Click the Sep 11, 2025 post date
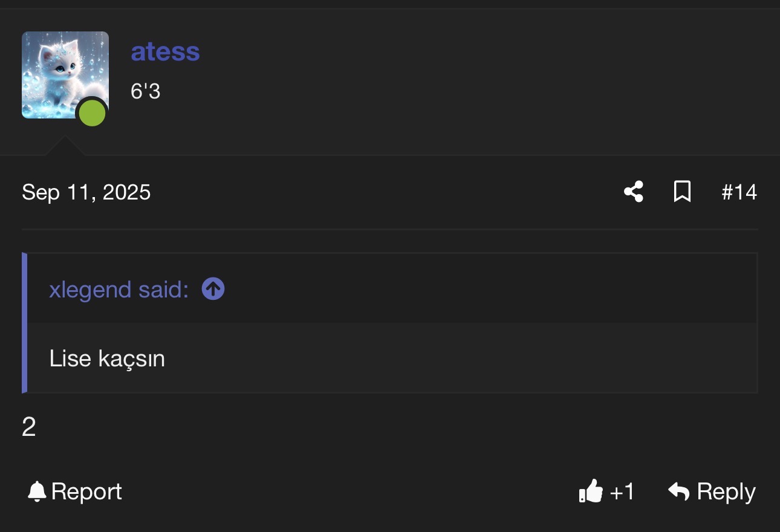780x532 pixels. (86, 192)
